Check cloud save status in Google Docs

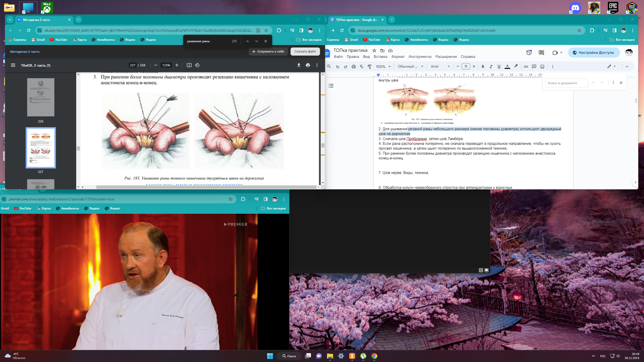pos(391,50)
